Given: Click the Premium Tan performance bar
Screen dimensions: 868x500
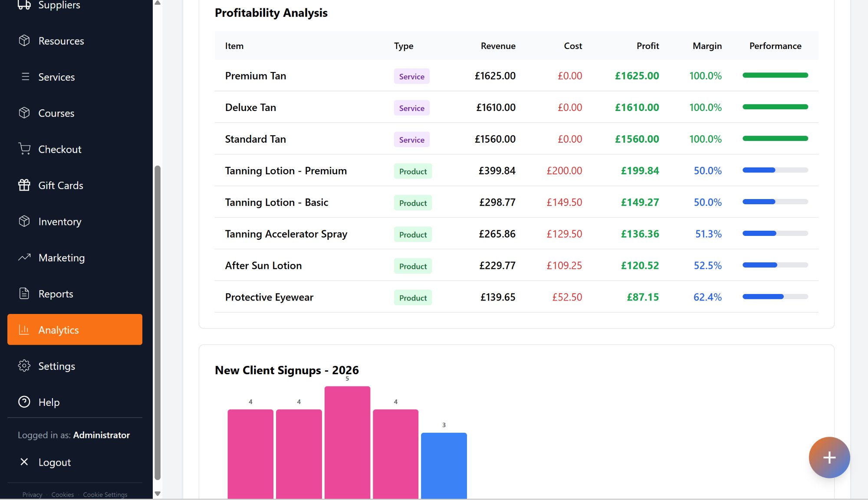Looking at the screenshot, I should [775, 75].
